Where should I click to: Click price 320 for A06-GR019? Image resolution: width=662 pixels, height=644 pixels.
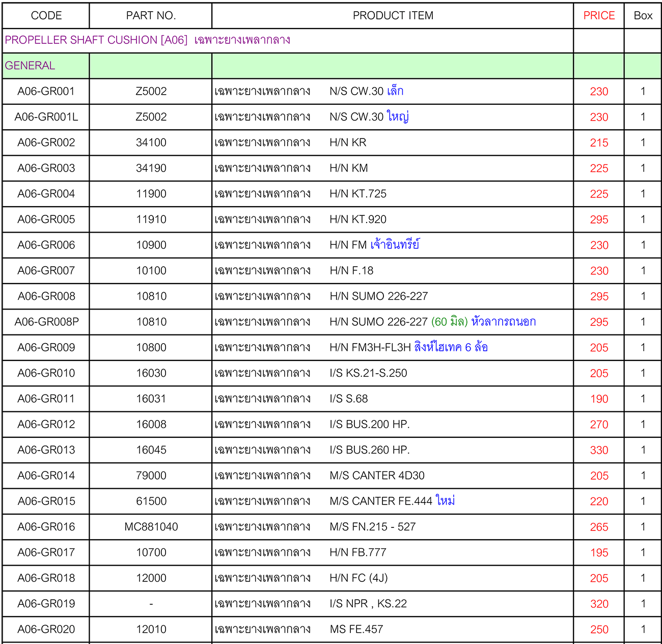[x=599, y=604]
